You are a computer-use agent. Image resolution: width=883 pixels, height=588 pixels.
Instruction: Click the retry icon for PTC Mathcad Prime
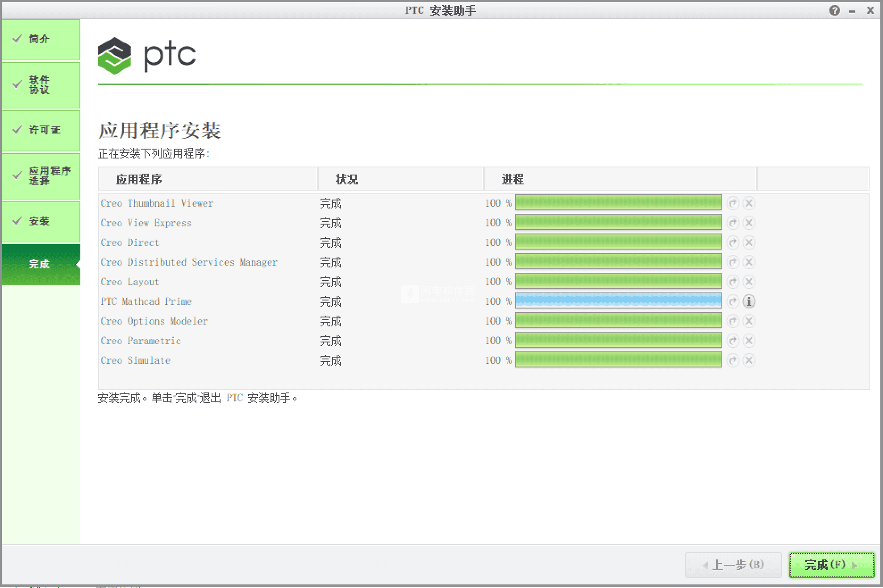click(x=733, y=301)
